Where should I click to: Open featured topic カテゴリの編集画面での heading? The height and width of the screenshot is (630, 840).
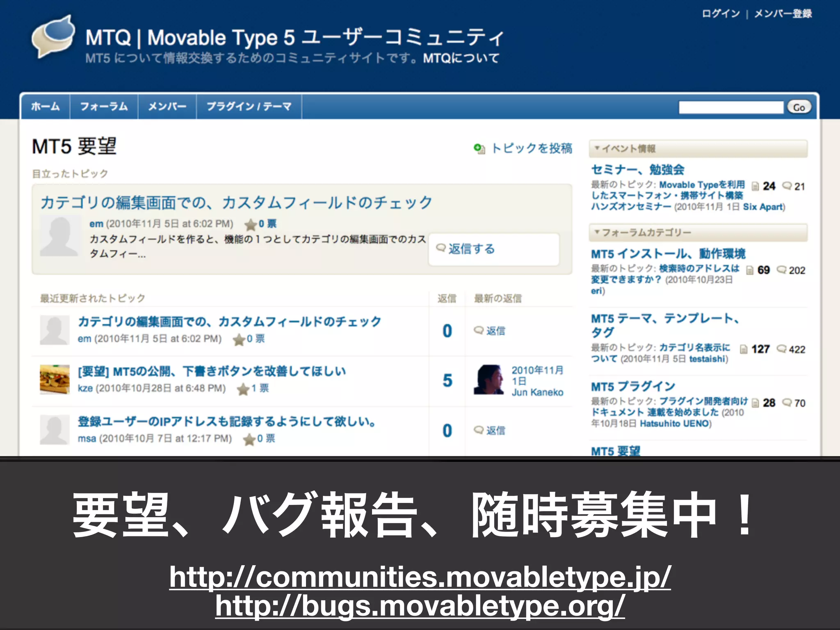236,203
